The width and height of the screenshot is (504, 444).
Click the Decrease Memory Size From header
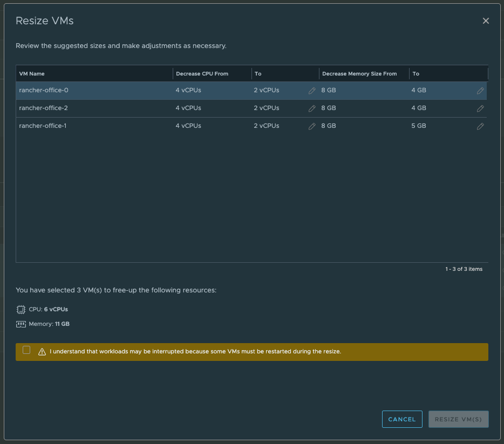(359, 73)
